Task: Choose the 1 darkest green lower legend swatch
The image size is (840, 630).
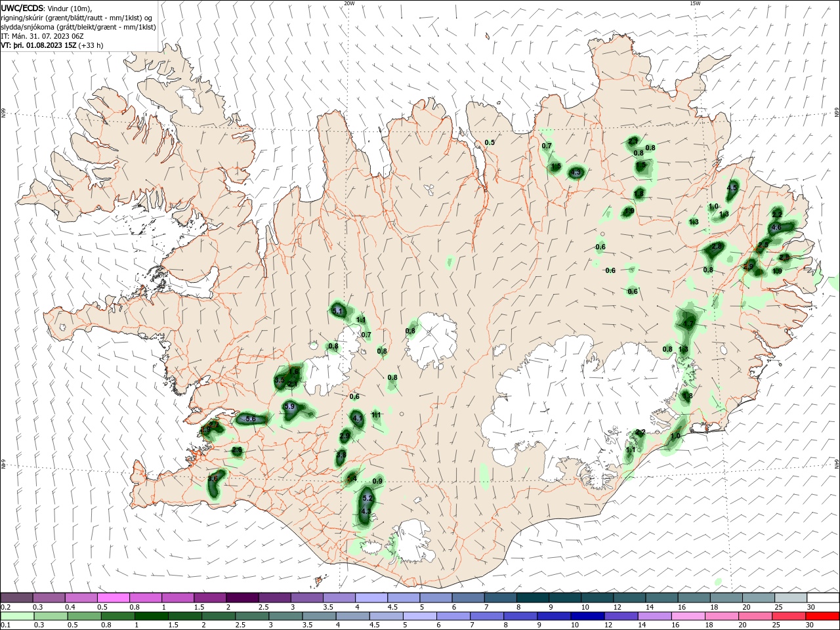Action: click(152, 616)
